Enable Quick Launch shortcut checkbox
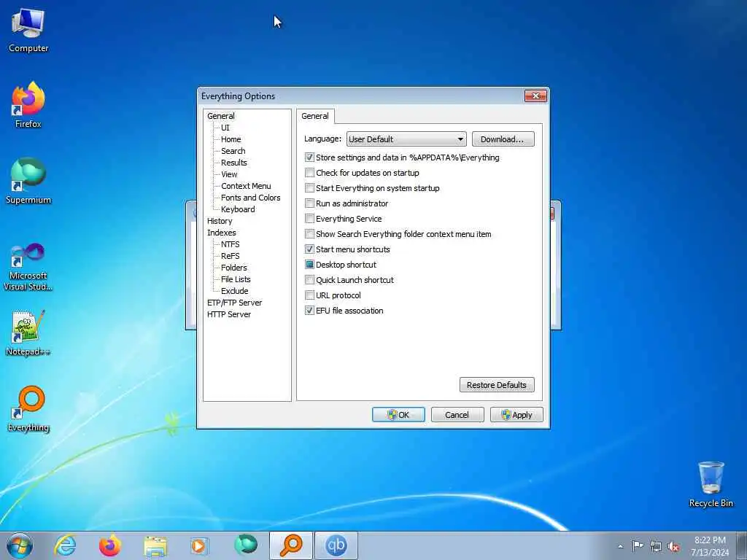The image size is (747, 560). click(309, 279)
